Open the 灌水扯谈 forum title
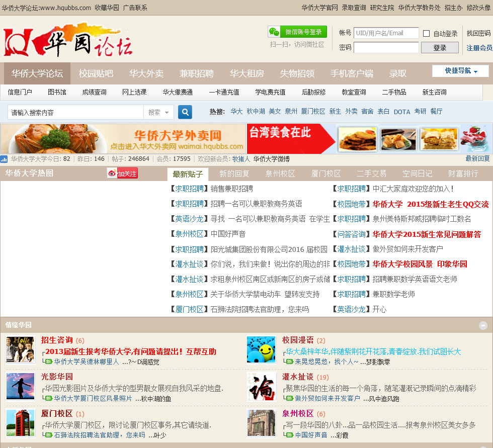Viewport: 493px width, 448px height. click(x=298, y=377)
